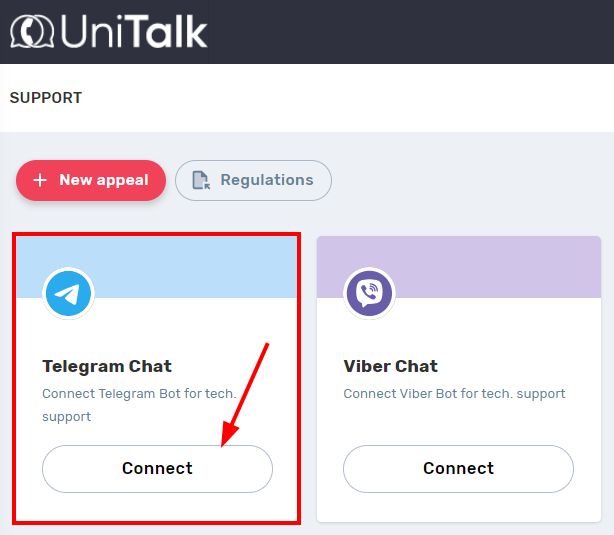This screenshot has width=614, height=535.
Task: Select the SUPPORT section heading
Action: 46,98
